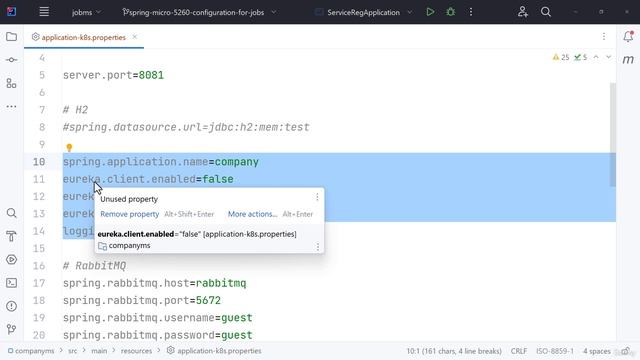640x360 pixels.
Task: Go to previous highlighted error arrow
Action: pyautogui.click(x=596, y=57)
